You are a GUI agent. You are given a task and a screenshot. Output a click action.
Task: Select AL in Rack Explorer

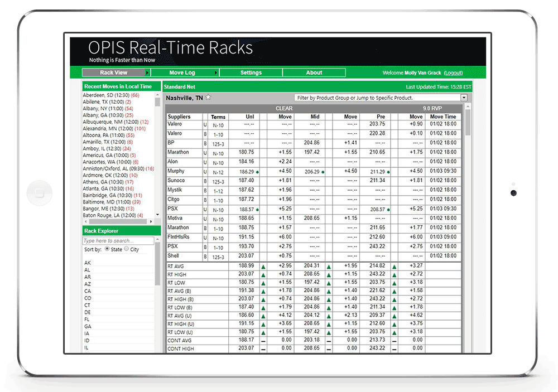tap(87, 270)
